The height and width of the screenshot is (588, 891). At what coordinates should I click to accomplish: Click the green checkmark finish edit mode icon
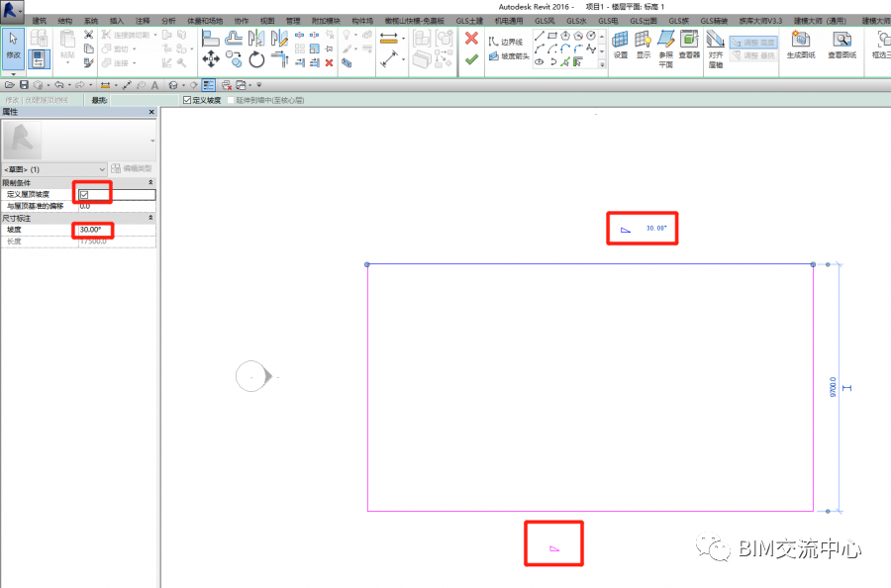point(471,59)
